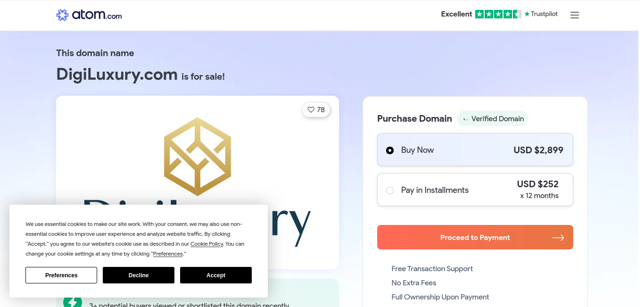Accept cookies in the consent banner
644x307 pixels.
[x=216, y=275]
